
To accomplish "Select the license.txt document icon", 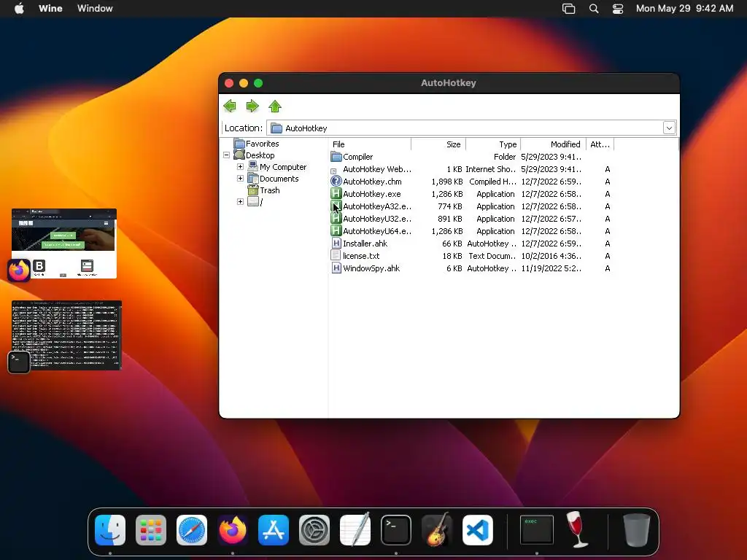I will click(336, 256).
